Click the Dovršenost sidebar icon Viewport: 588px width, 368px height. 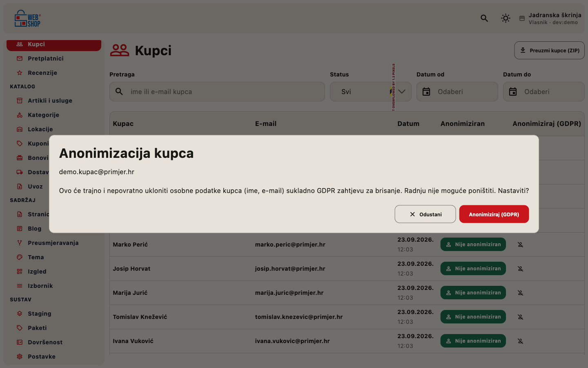(x=20, y=342)
